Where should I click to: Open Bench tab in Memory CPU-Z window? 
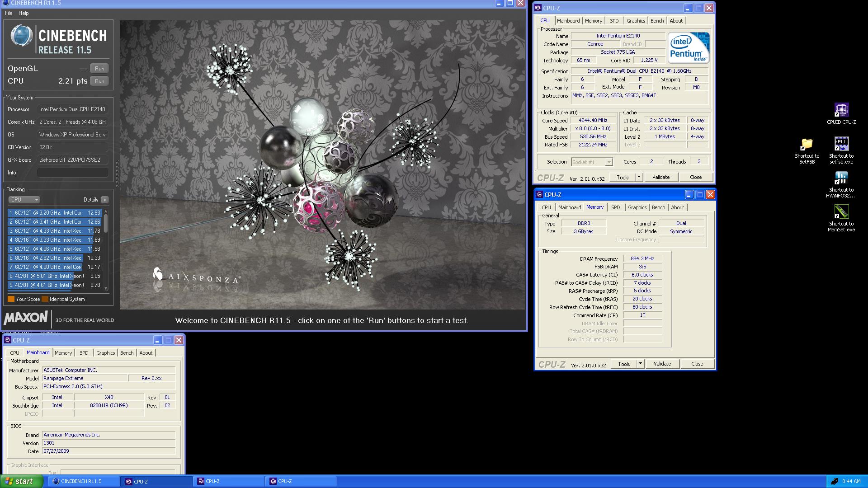point(658,207)
